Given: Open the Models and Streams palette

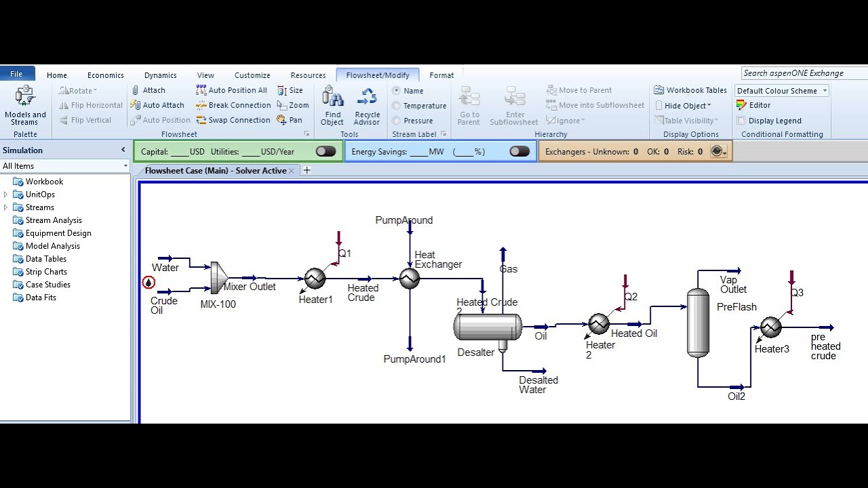Looking at the screenshot, I should (25, 105).
